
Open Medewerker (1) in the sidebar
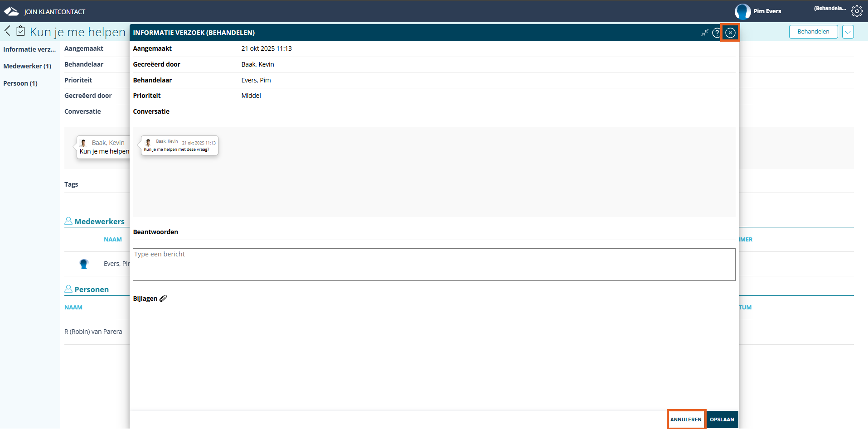coord(27,66)
